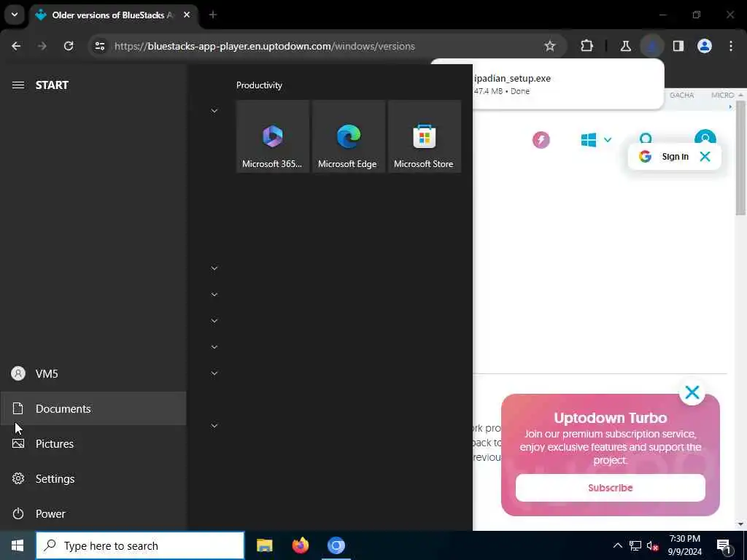Open the browser downloads button
The image size is (747, 560).
click(652, 46)
